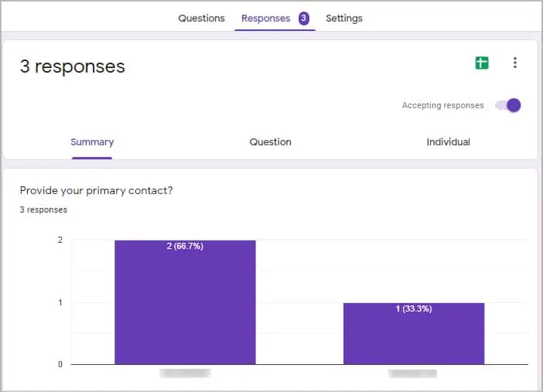Click the purple 3 responses count badge
The width and height of the screenshot is (543, 392).
tap(304, 18)
